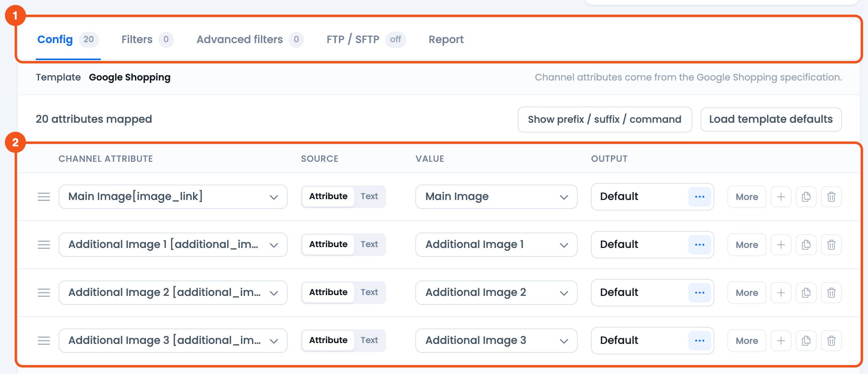Delete the Additional Image 1 row
Screen dimensions: 868x374
tap(831, 245)
